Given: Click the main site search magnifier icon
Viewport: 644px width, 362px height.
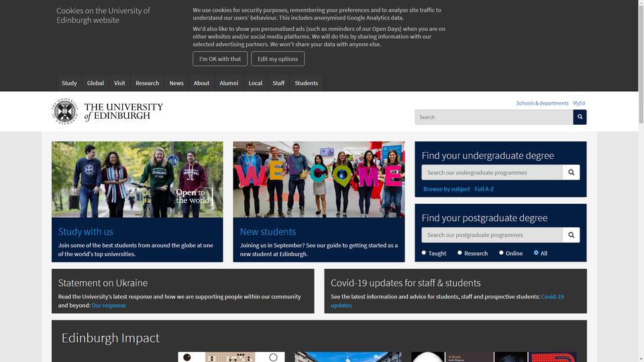Looking at the screenshot, I should click(580, 117).
